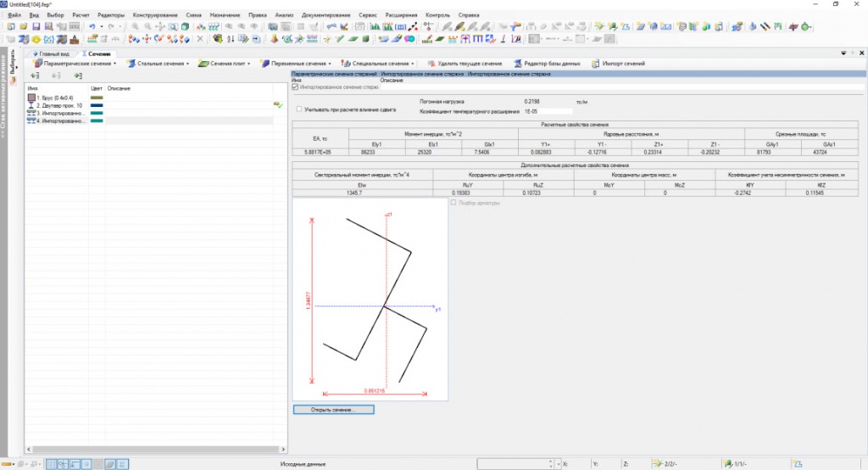Viewport: 868px width, 470px height.
Task: Click the green diagram chart icon
Action: coord(376,26)
